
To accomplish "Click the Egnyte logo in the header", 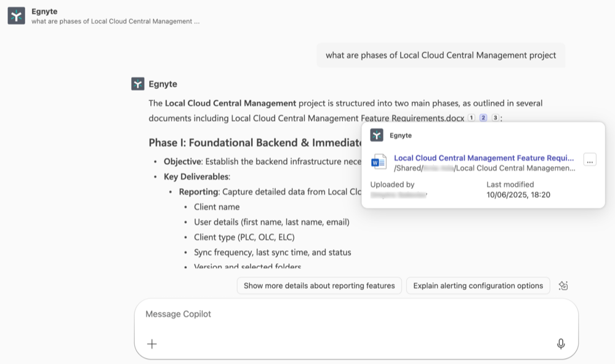I will click(16, 16).
